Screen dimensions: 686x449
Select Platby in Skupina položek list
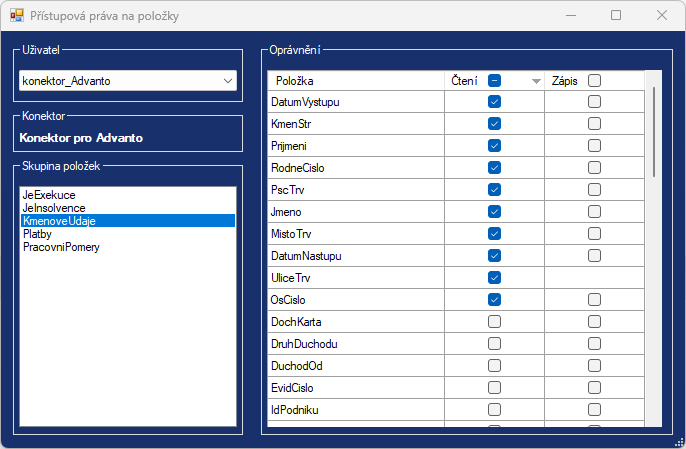click(x=128, y=234)
